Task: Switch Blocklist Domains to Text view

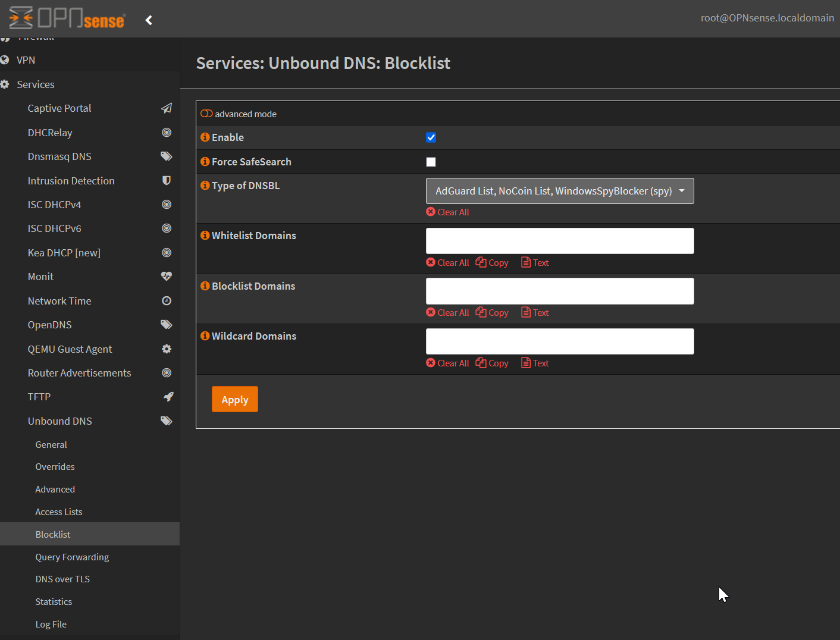Action: point(535,313)
